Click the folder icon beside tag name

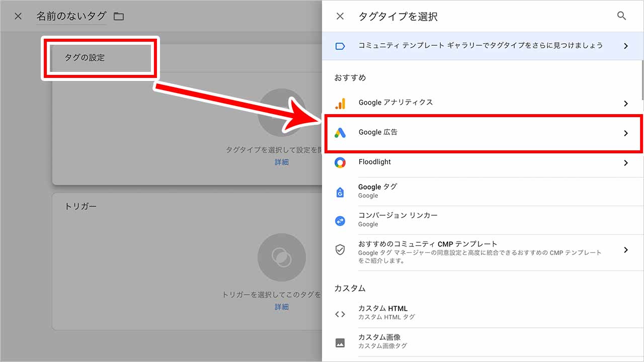[119, 16]
